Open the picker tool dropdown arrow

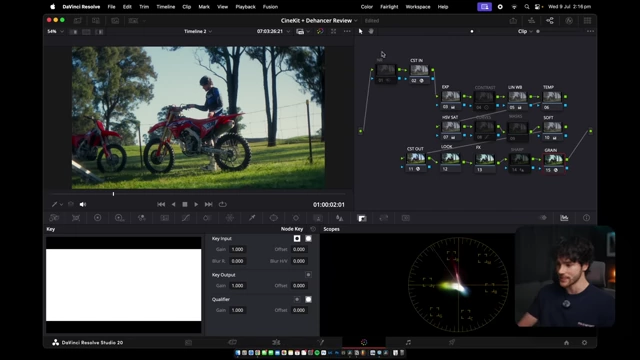coord(61,204)
